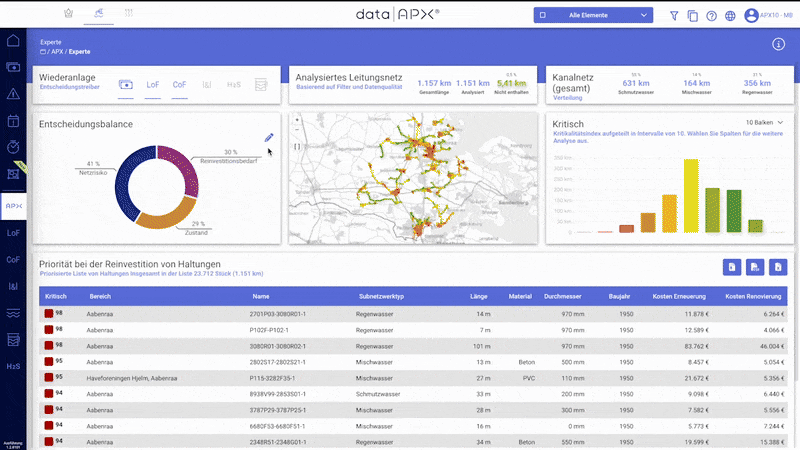The width and height of the screenshot is (800, 450).
Task: Open the home icon in left sidebar
Action: pos(14,41)
